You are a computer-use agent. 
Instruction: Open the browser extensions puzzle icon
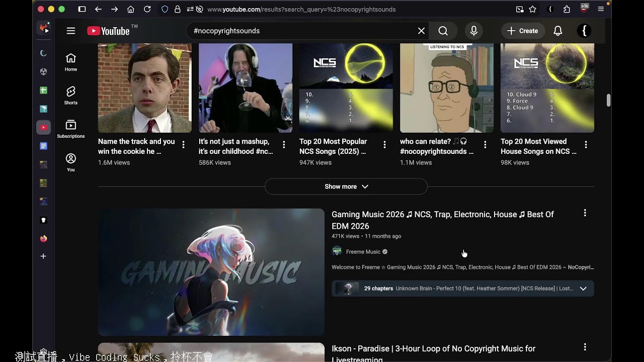pos(567,9)
